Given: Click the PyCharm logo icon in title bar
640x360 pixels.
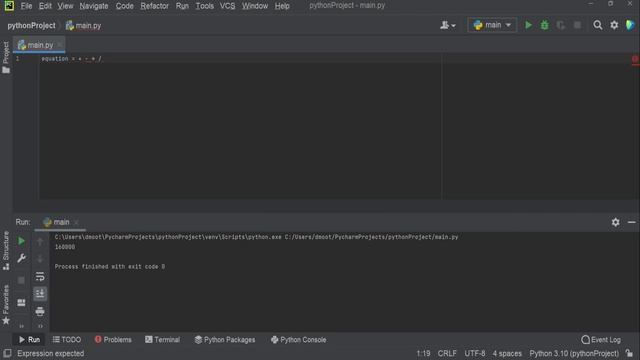Looking at the screenshot, I should coord(9,6).
